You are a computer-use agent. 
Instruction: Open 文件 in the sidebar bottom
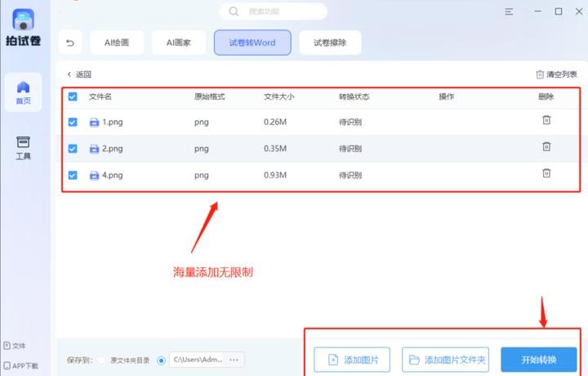pyautogui.click(x=15, y=346)
